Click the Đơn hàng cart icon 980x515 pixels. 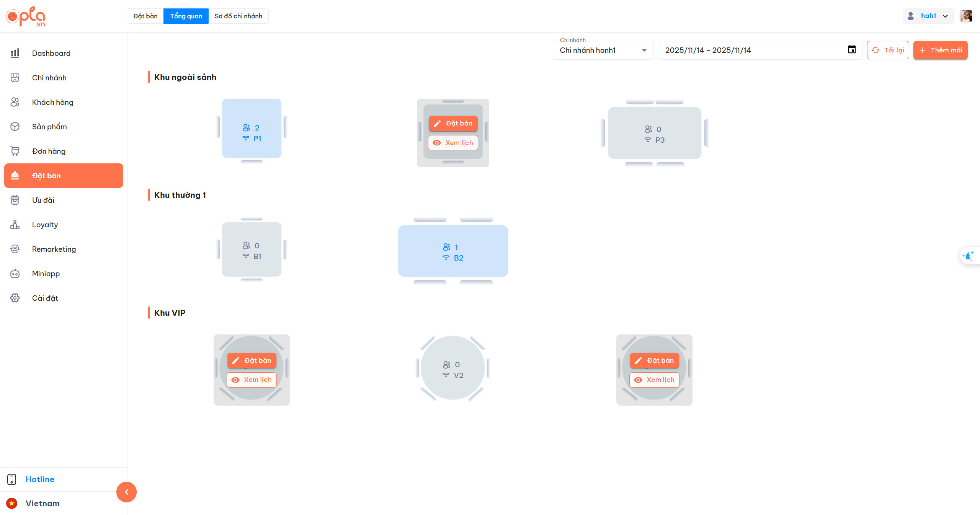[15, 151]
